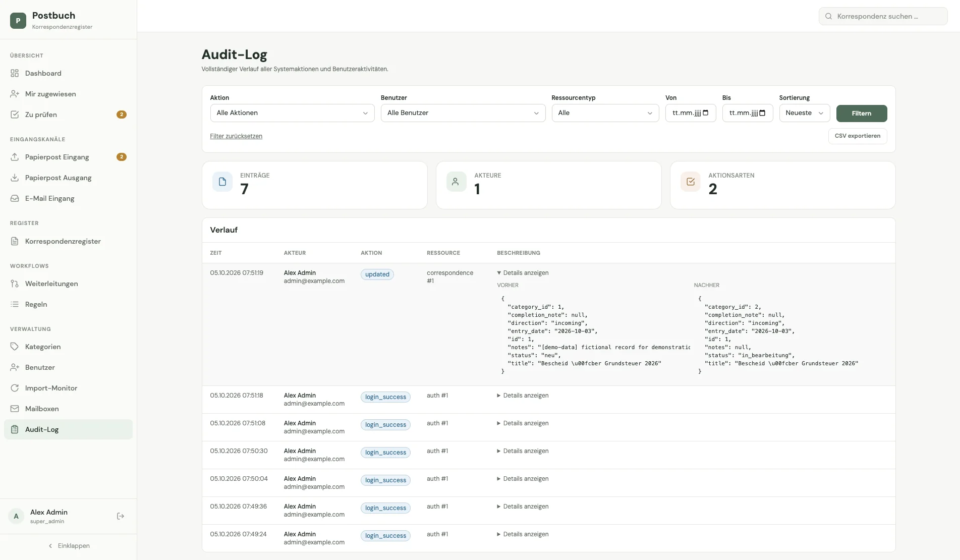This screenshot has width=960, height=560.
Task: Open the Sortierung dropdown Neueste
Action: click(805, 113)
